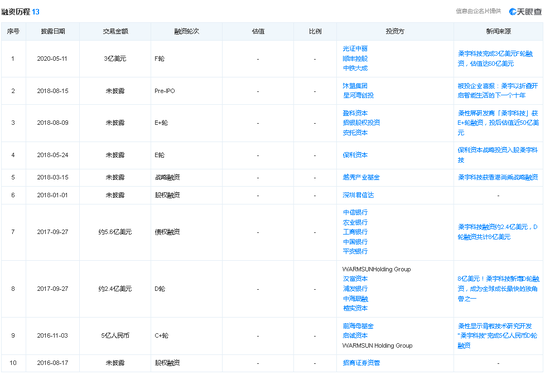Open the 2018-03-15 strategic financing news link
The image size is (550, 375).
pos(498,178)
